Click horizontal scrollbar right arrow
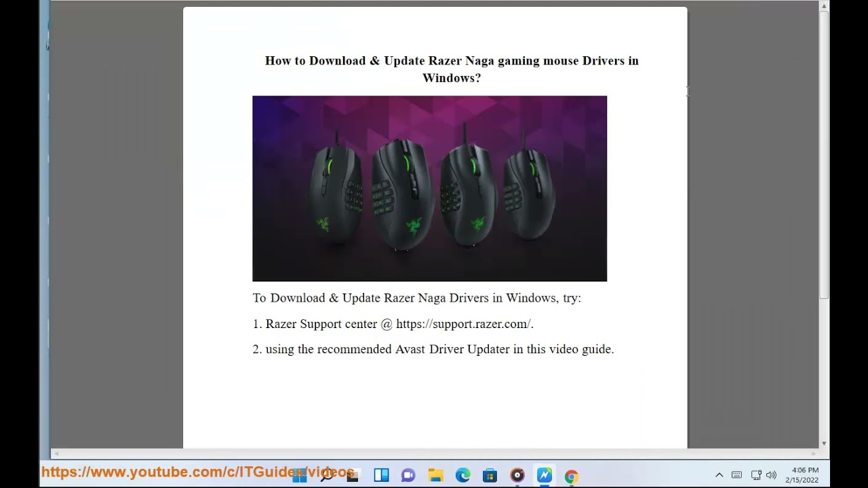This screenshot has width=868, height=488. click(x=813, y=453)
